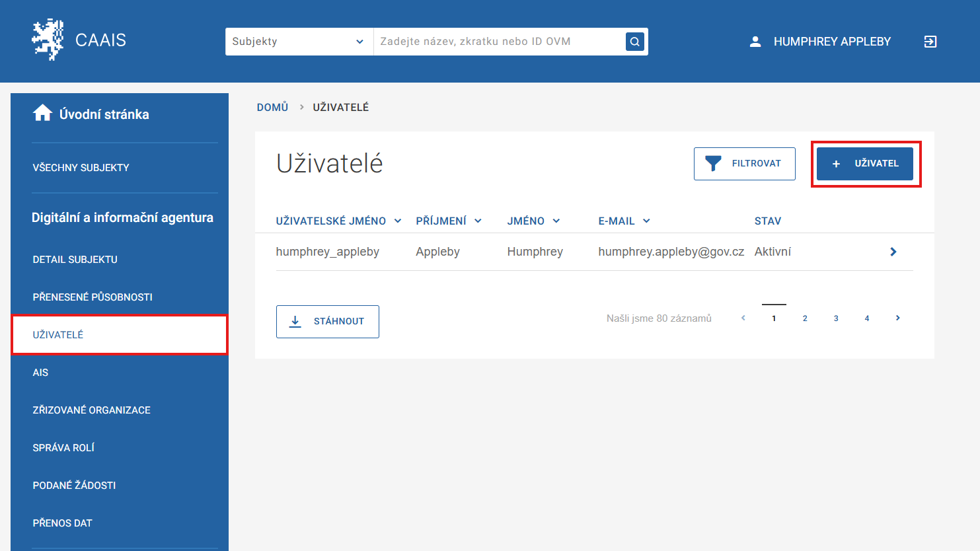Sort by Uživatelské jméno column
Image resolution: width=980 pixels, height=551 pixels.
point(338,221)
